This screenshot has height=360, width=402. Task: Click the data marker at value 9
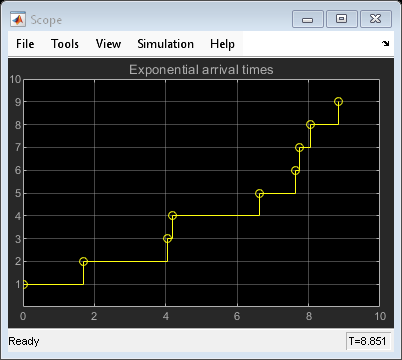[338, 101]
